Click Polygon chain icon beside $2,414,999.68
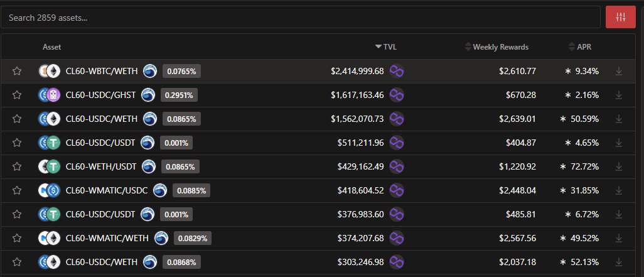This screenshot has height=277, width=644. coord(397,71)
